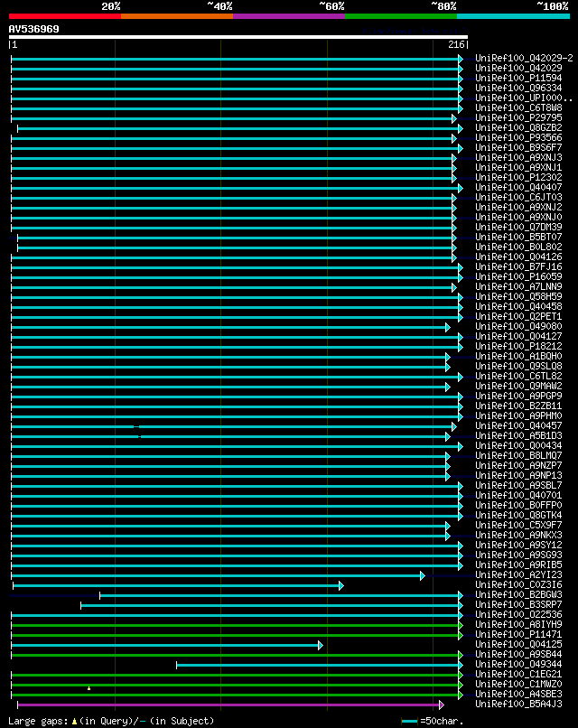Open hit UniRef100_B9S6F7
The width and height of the screenshot is (578, 728).
(x=518, y=147)
